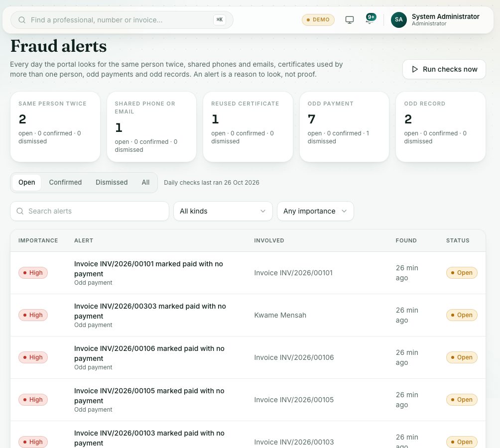Viewport: 500px width, 448px height.
Task: Focus the global search field
Action: click(122, 20)
